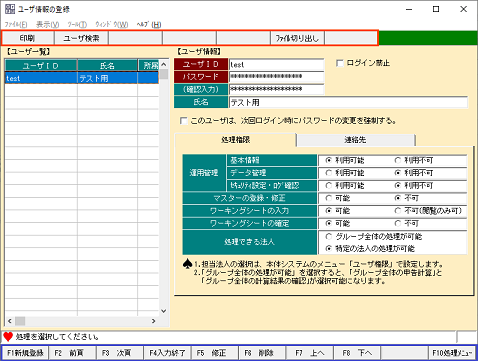Screen dimensions: 478x361
Task: Click F5 修正 function key button
Action: point(214,353)
